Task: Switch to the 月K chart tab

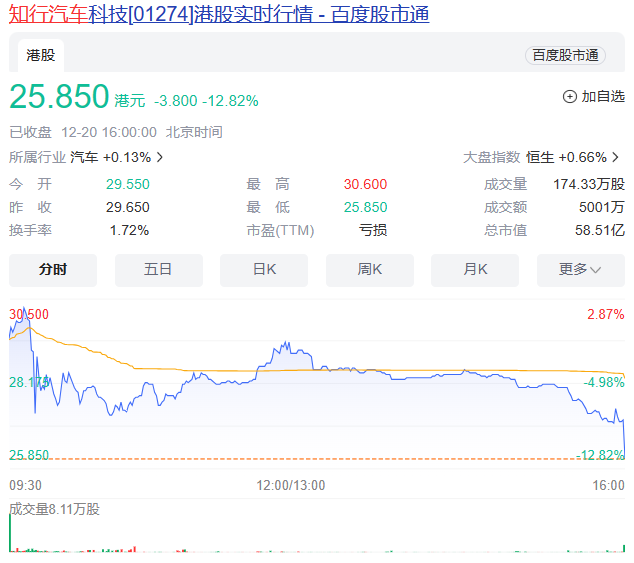Action: click(x=475, y=270)
